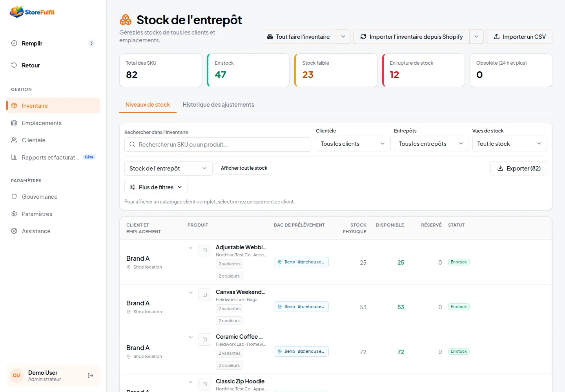Click the inventory search field
The image size is (565, 392).
pos(218,144)
